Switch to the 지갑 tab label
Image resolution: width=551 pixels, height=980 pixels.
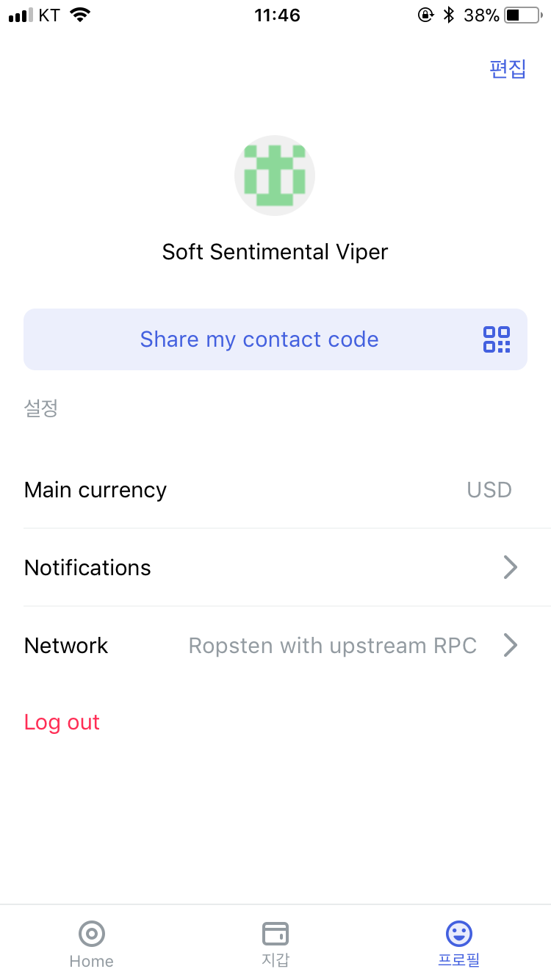[x=275, y=960]
